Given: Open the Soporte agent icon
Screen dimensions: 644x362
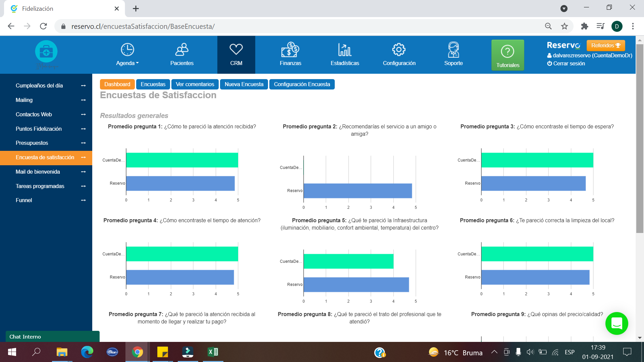Looking at the screenshot, I should click(453, 50).
